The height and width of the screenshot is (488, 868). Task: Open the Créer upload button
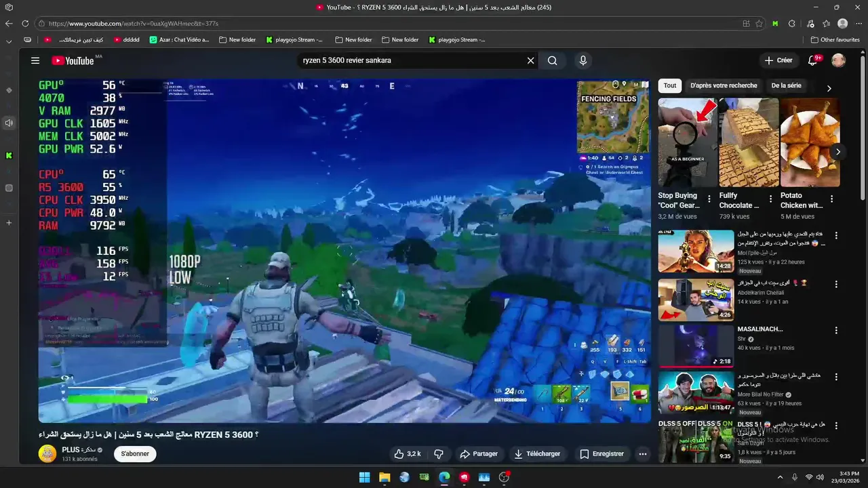[x=778, y=60]
